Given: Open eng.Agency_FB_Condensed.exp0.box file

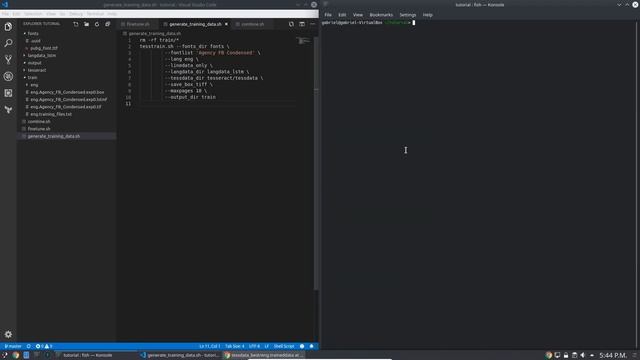Looking at the screenshot, I should (x=67, y=92).
